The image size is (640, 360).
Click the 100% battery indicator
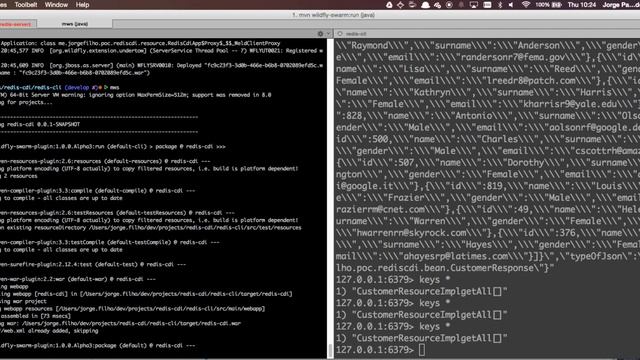pyautogui.click(x=548, y=5)
